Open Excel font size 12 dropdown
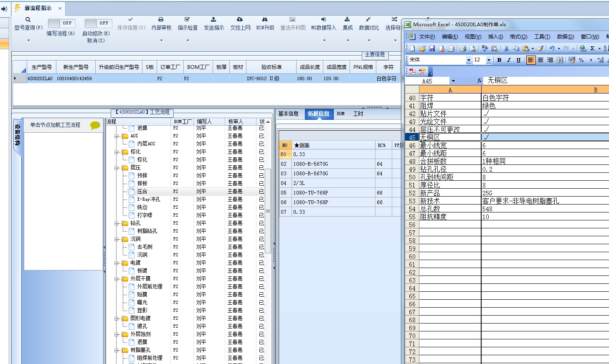 pyautogui.click(x=489, y=60)
